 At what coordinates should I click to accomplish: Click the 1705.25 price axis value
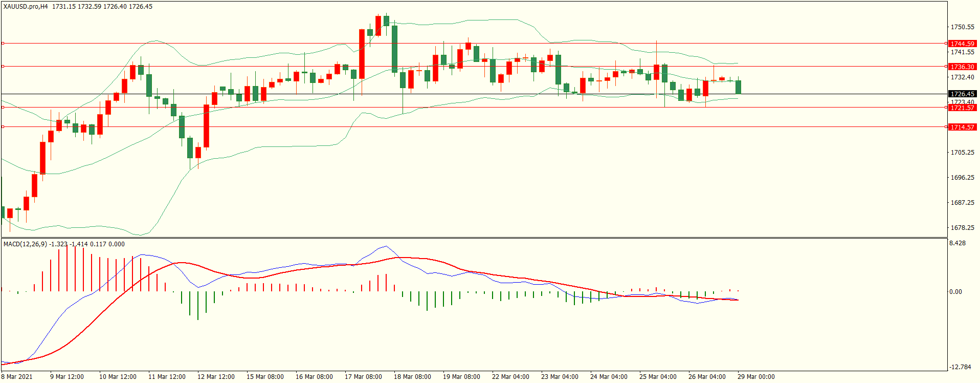point(962,152)
